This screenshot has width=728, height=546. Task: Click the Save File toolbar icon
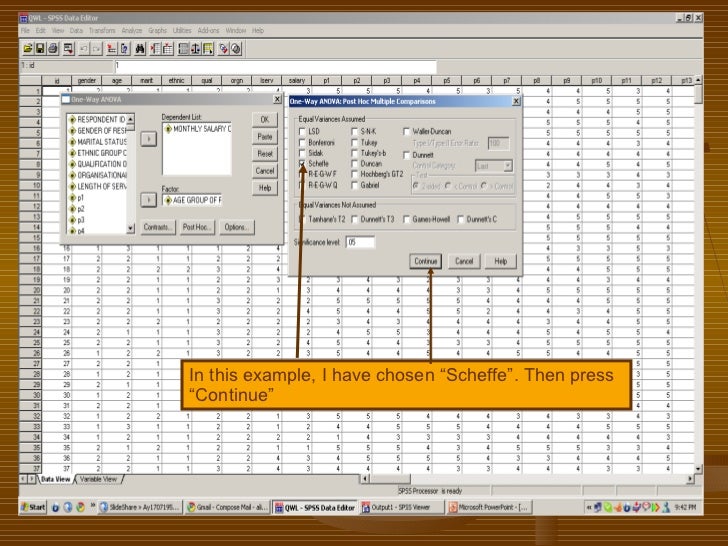40,49
